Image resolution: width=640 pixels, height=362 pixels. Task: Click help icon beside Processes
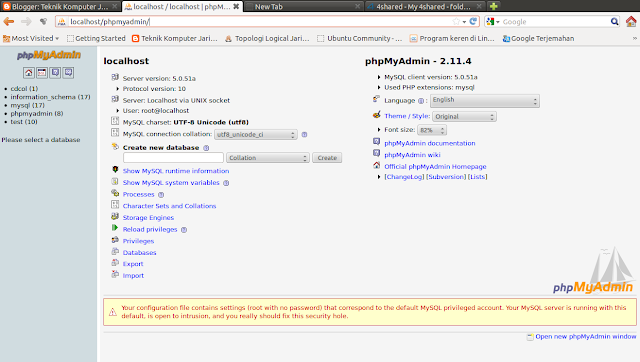click(x=161, y=195)
